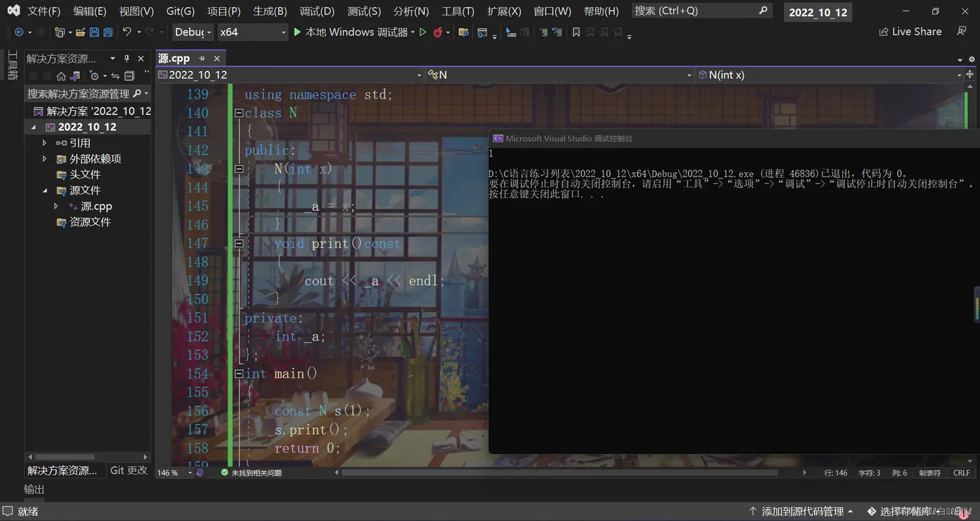Pin the Solution Explorer panel
This screenshot has width=980, height=521.
127,59
